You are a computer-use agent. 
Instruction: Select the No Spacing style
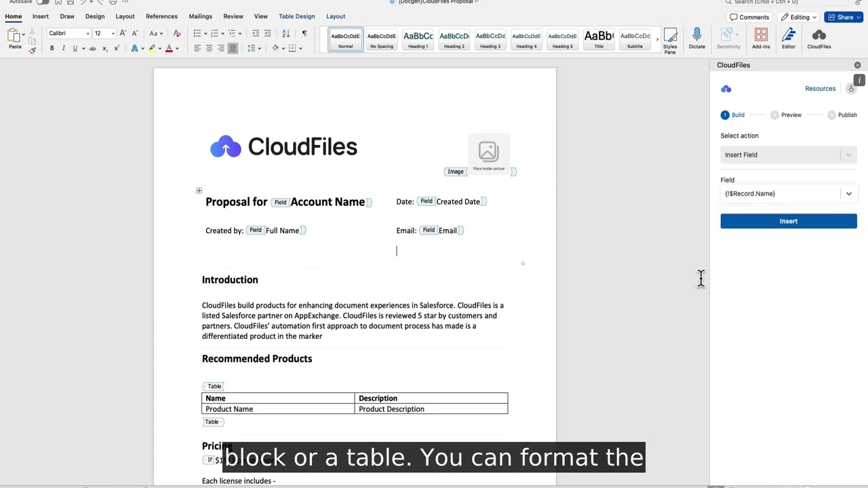(381, 40)
